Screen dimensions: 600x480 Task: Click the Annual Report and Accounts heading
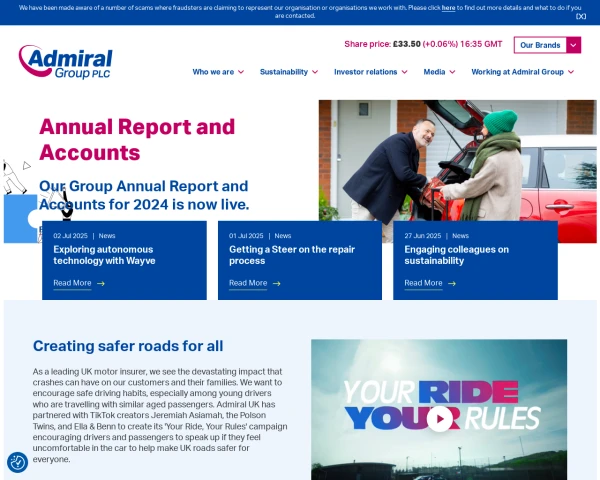click(137, 139)
